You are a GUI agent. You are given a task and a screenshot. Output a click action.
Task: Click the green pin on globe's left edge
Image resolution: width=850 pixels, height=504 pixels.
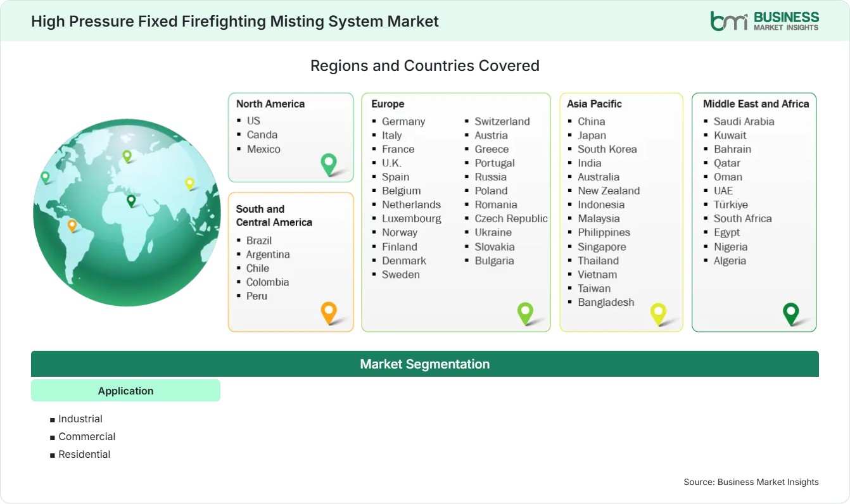coord(45,177)
